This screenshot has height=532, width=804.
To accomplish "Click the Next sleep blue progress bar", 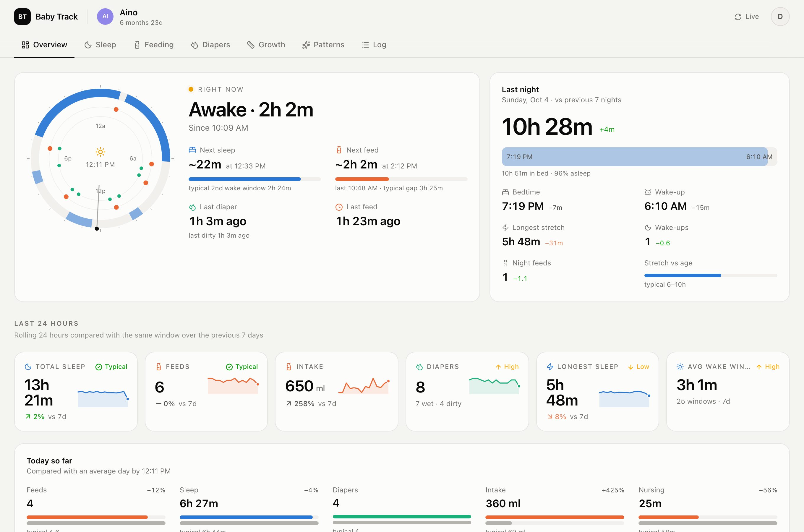I will tap(255, 179).
